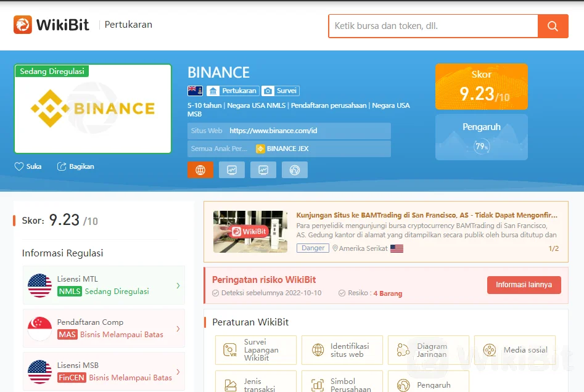Image resolution: width=584 pixels, height=392 pixels.
Task: Open Identifikasi situs web tile
Action: tap(342, 350)
